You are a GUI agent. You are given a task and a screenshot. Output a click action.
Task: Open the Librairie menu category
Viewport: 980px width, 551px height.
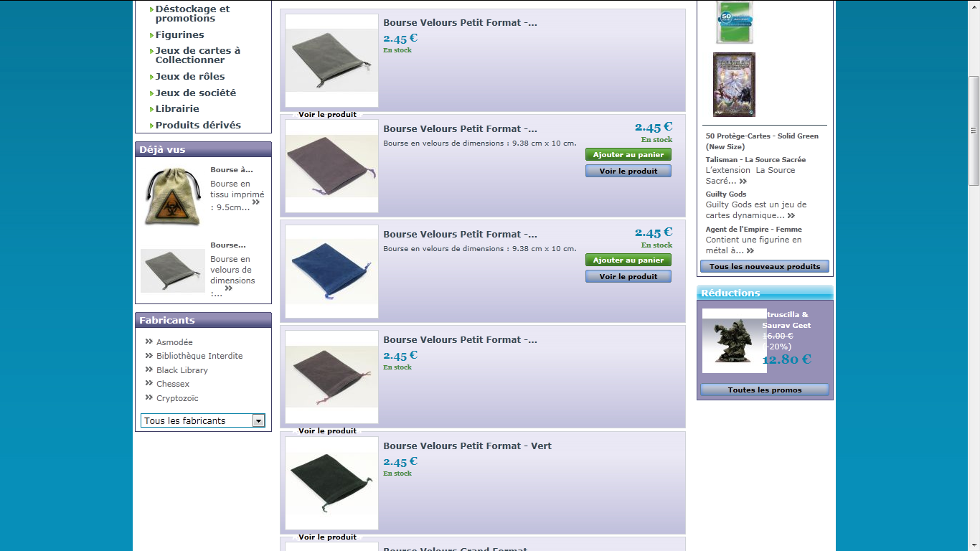pos(177,109)
